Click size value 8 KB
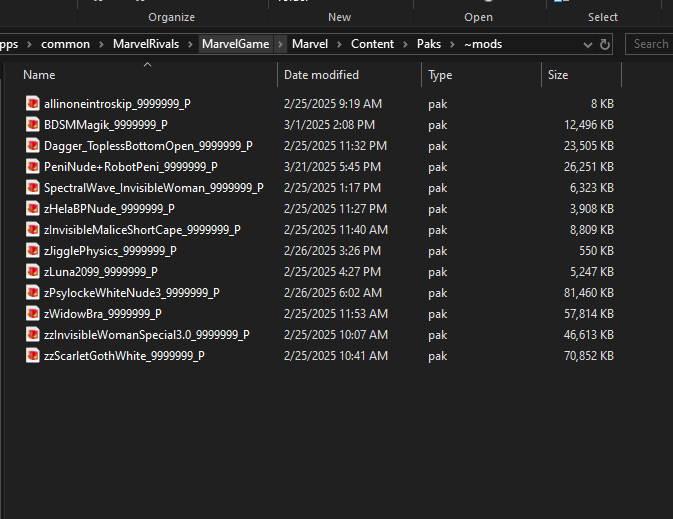Viewport: 673px width, 519px height. [602, 104]
